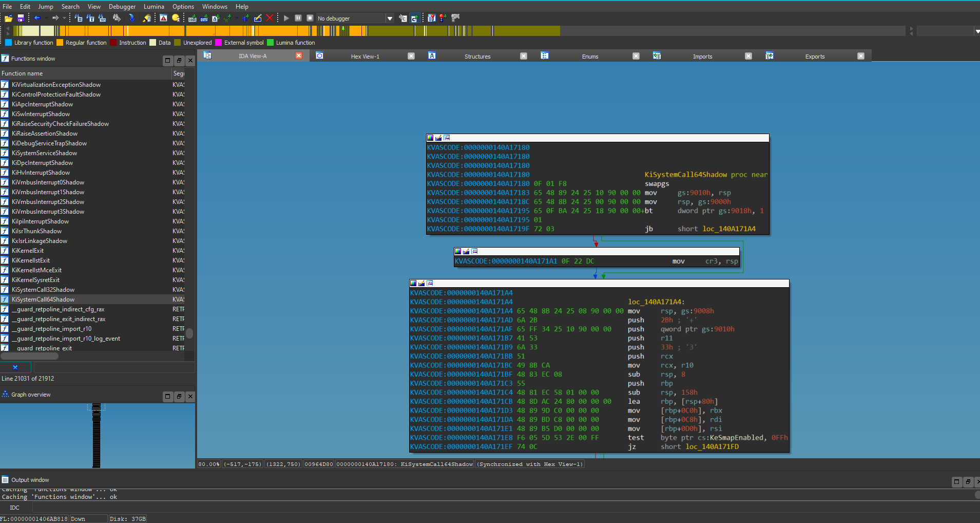This screenshot has height=523, width=980.
Task: Open the Debugger menu
Action: [122, 7]
